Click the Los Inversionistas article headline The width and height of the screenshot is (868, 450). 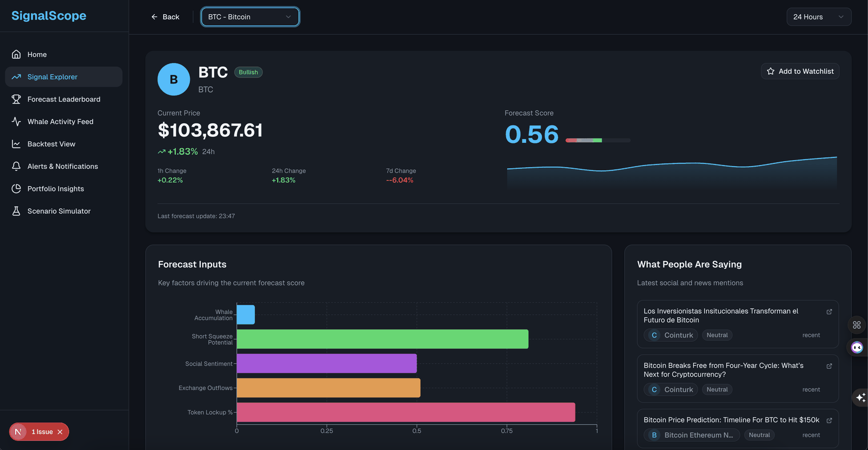(721, 315)
